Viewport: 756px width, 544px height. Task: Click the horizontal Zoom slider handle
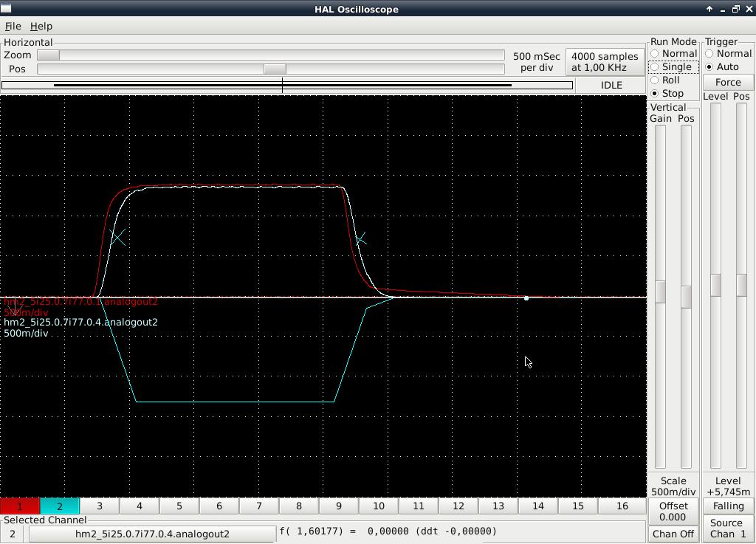(x=48, y=55)
